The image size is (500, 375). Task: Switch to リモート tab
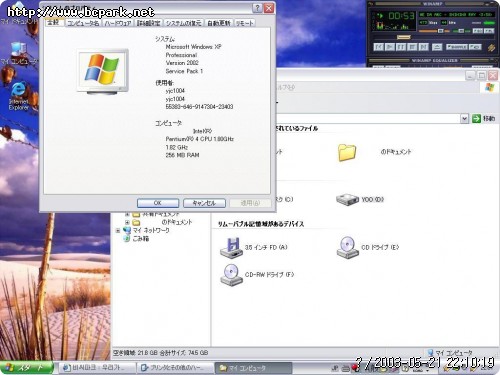coord(245,23)
